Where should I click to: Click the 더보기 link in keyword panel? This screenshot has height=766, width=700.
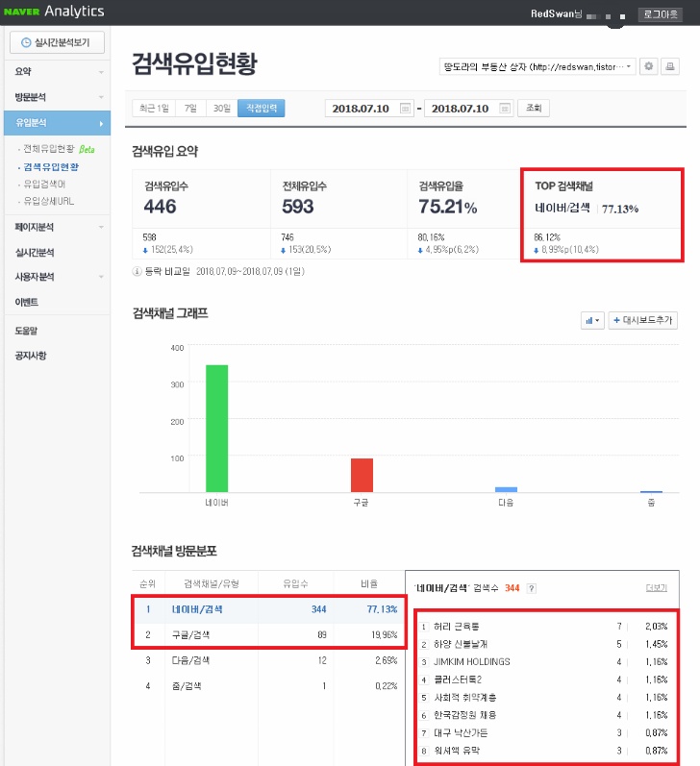(x=657, y=588)
